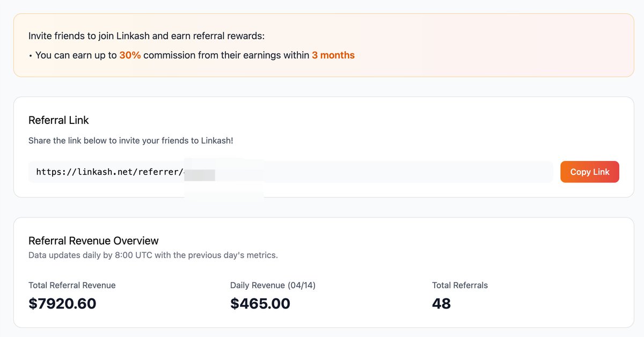Click the greyed-out redacted part of the referral link
The image size is (644, 337).
click(200, 174)
